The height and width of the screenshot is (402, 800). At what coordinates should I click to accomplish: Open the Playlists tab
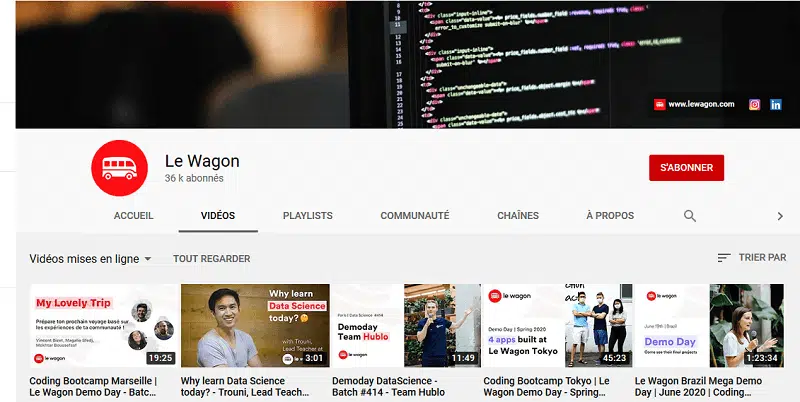point(308,216)
